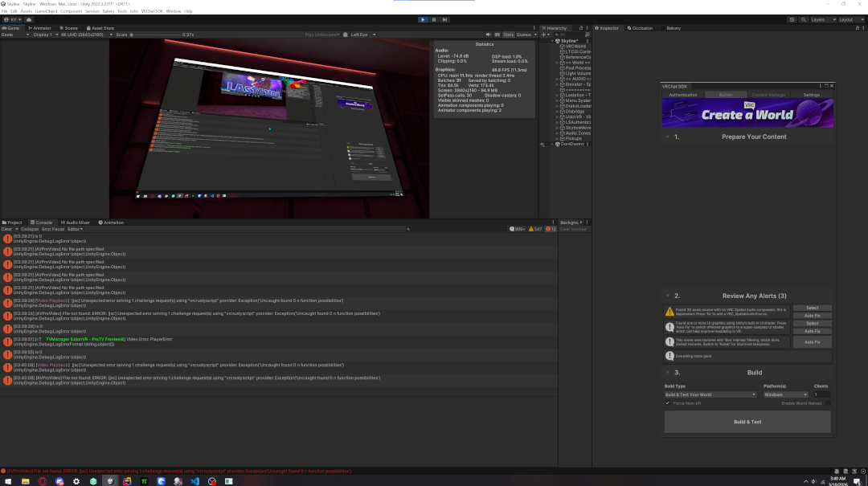Image resolution: width=868 pixels, height=486 pixels.
Task: Open the Build Type dropdown
Action: [x=710, y=394]
